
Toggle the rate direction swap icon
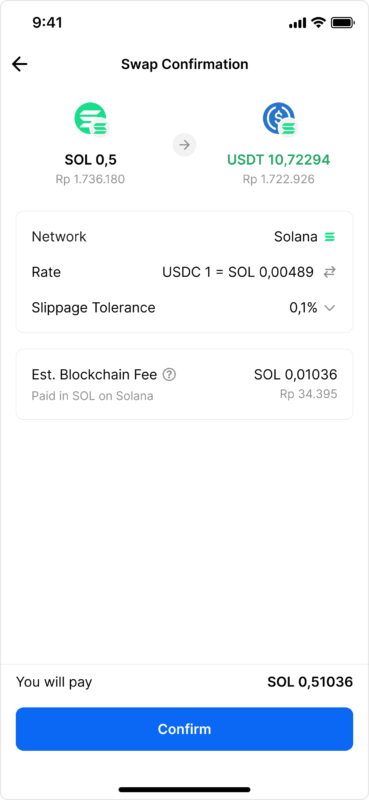(330, 272)
